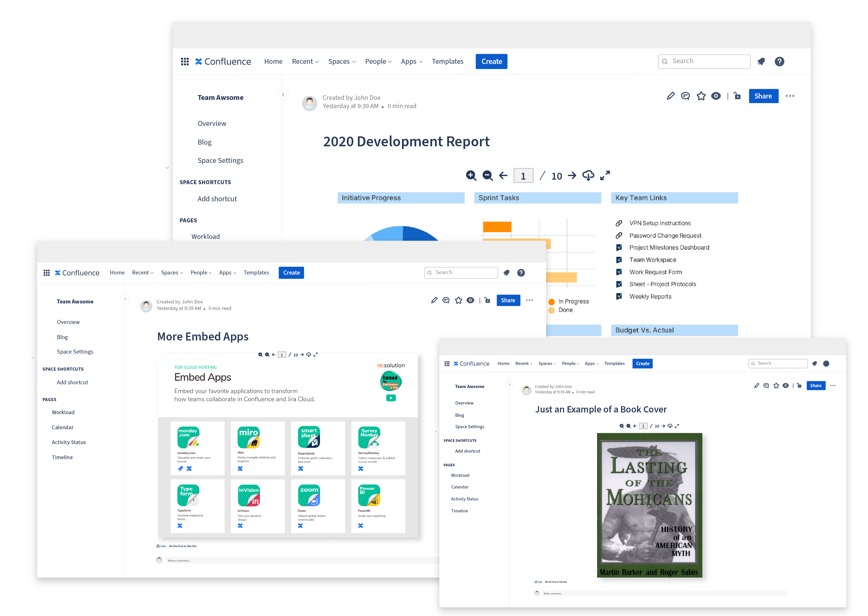Screen dimensions: 868x616
Task: Open restrictions lock on Development Report page
Action: [x=737, y=96]
